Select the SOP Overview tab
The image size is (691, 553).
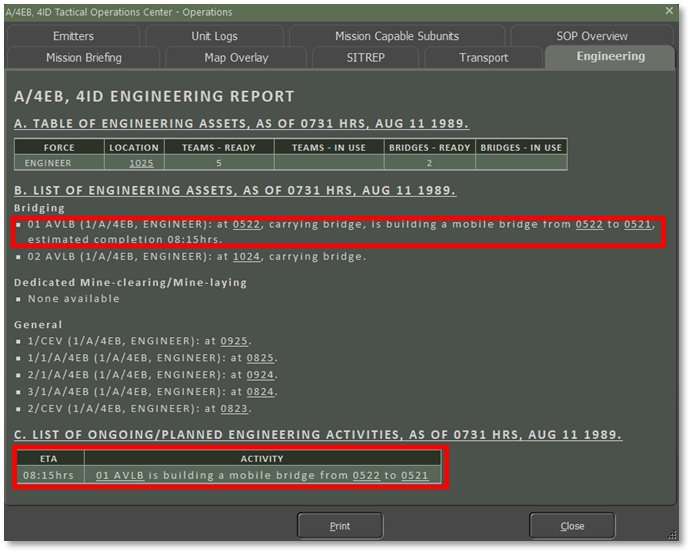click(592, 36)
